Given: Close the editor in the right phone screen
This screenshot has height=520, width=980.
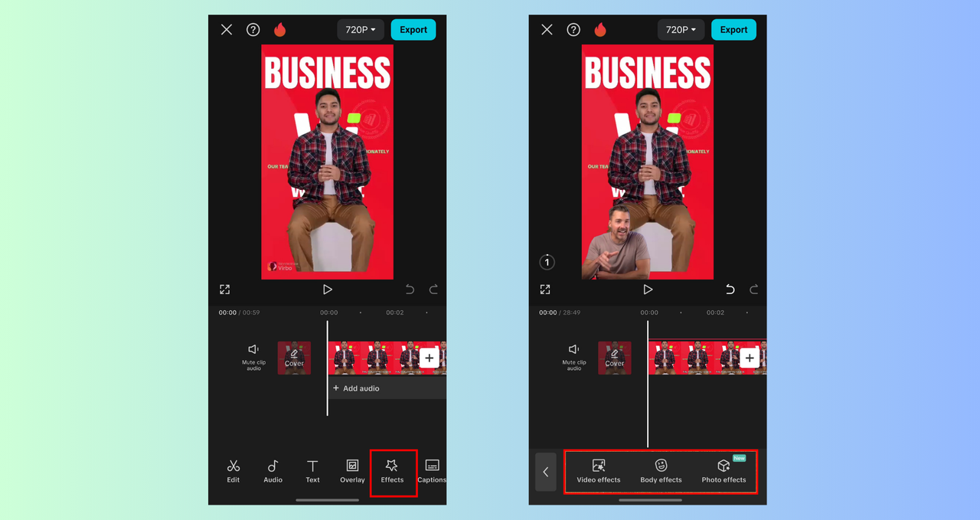Looking at the screenshot, I should click(x=547, y=30).
